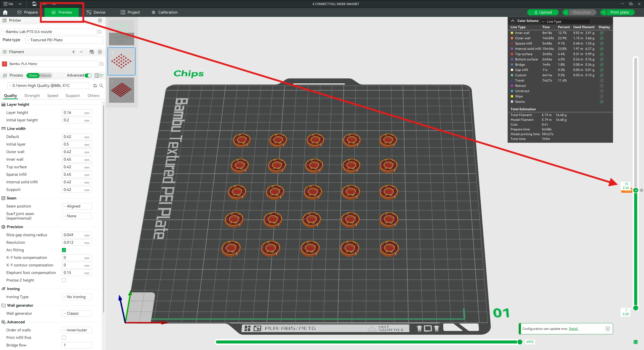Toggle the Arc fitting checkbox
Viewport: 644px width, 350px height.
point(64,250)
